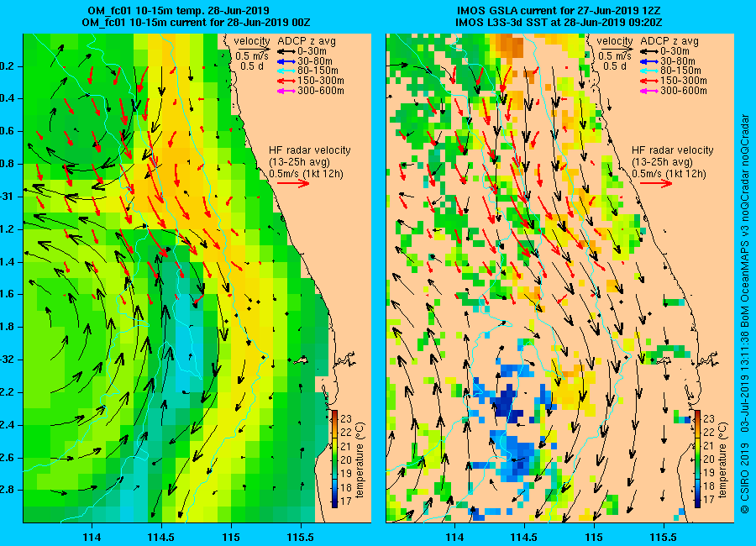Click latitude label -32 on left axis
The image size is (756, 546).
7,360
